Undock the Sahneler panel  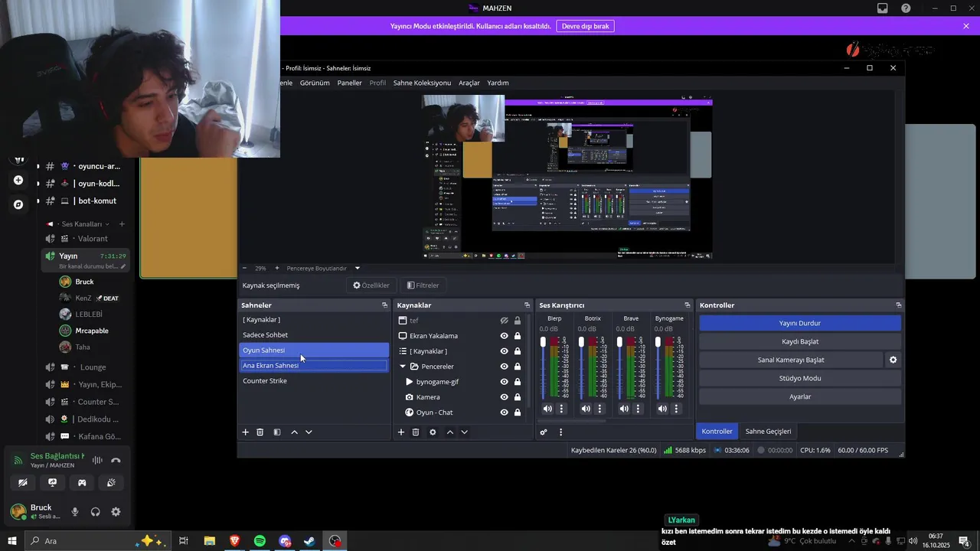pos(384,305)
